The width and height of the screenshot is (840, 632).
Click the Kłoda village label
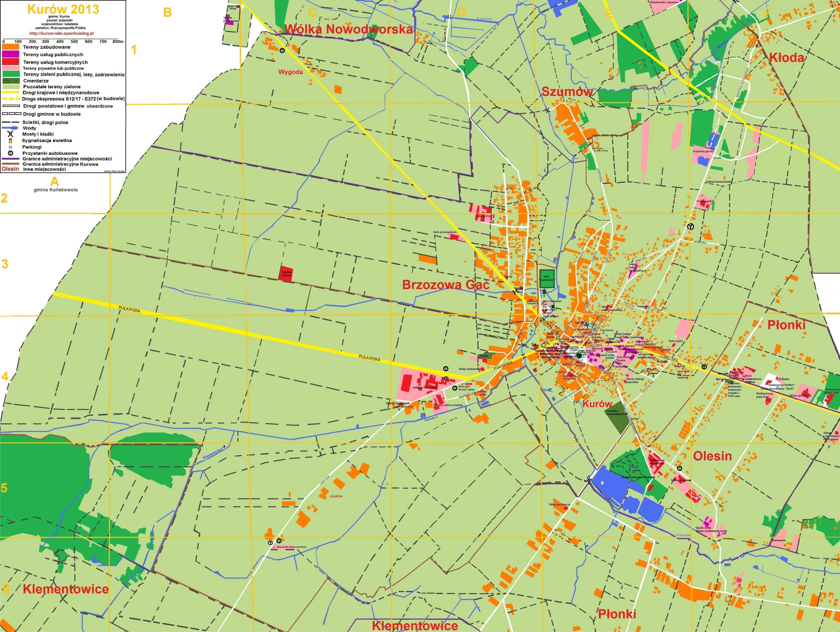point(786,57)
